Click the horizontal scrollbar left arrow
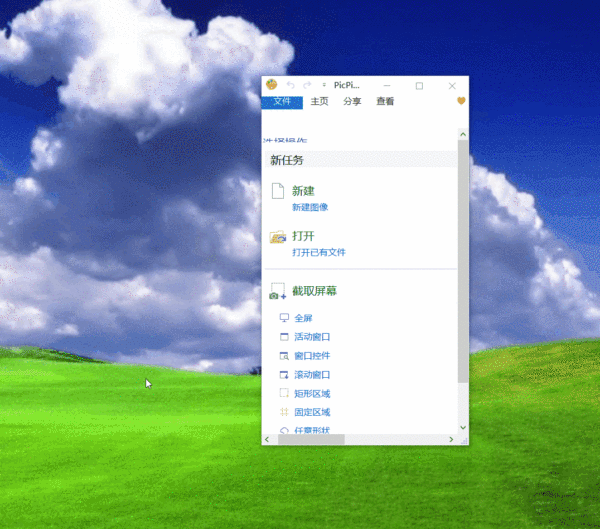The image size is (600, 529). tap(267, 439)
